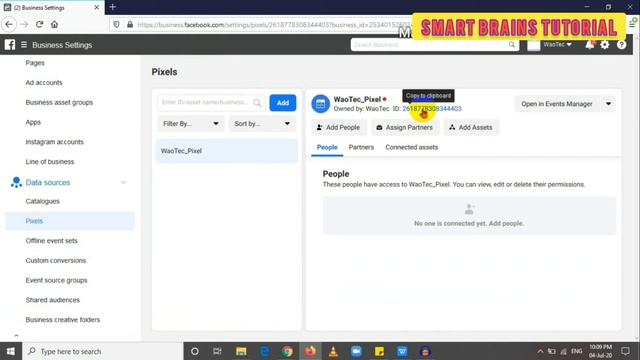Viewport: 640px width, 360px height.
Task: Click the Add People button
Action: click(339, 127)
